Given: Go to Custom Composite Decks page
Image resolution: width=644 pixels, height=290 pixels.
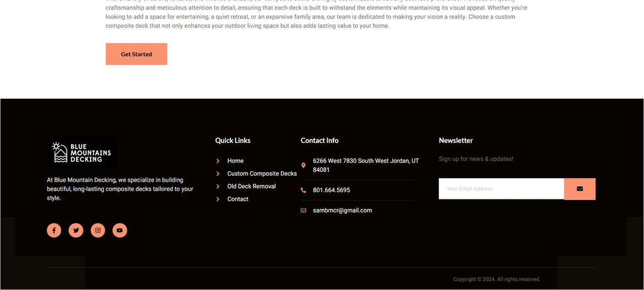Looking at the screenshot, I should tap(262, 174).
